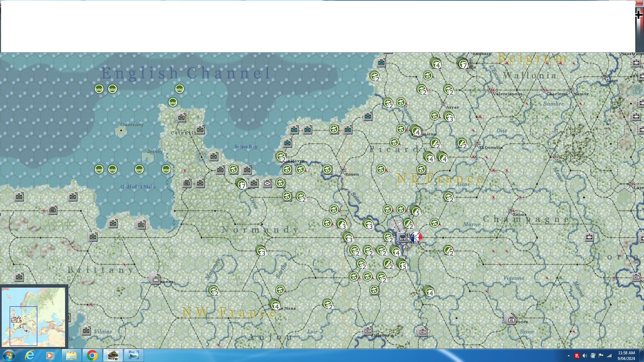The image size is (644, 362).
Task: Select the 4-unit air stack at Le Mans
Action: coord(275,304)
